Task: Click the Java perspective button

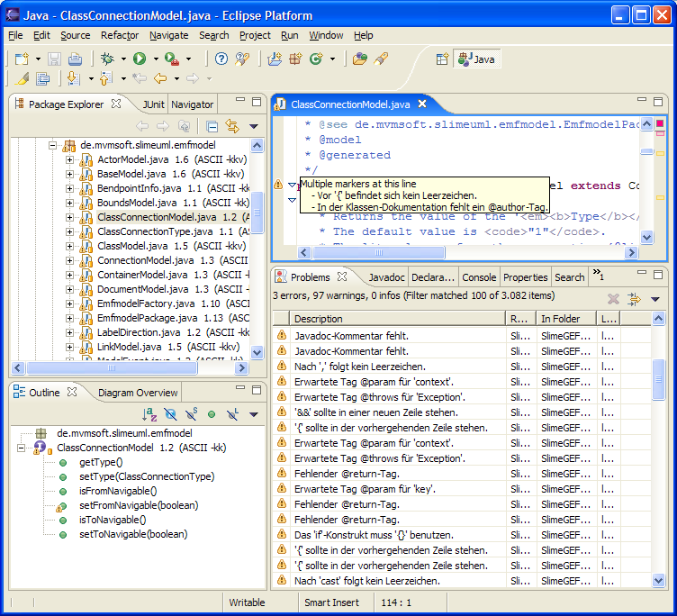Action: click(476, 59)
